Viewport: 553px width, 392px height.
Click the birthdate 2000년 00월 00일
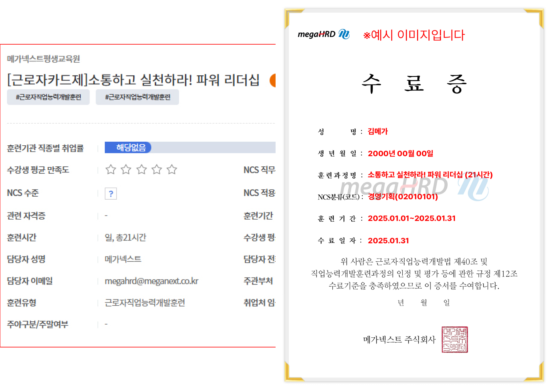(401, 153)
